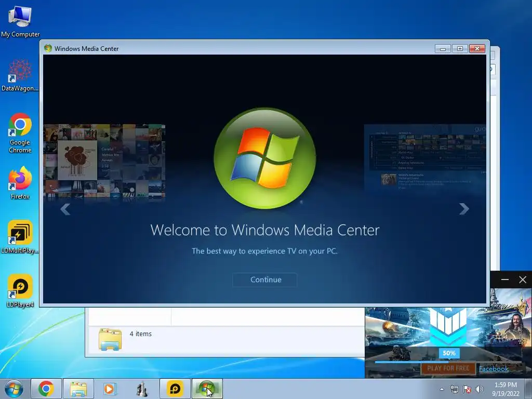Click the '4 items' text in Explorer

140,334
